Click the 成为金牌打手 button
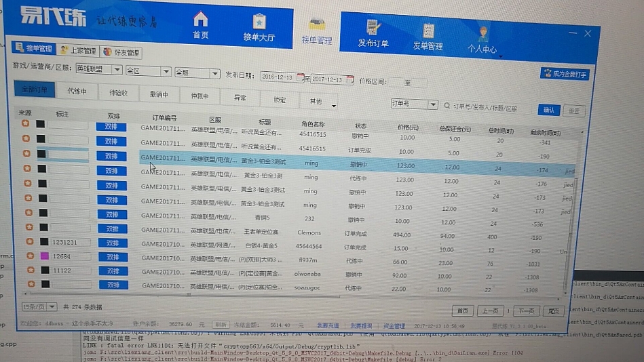Screen dimensions: 644x362 coord(565,74)
